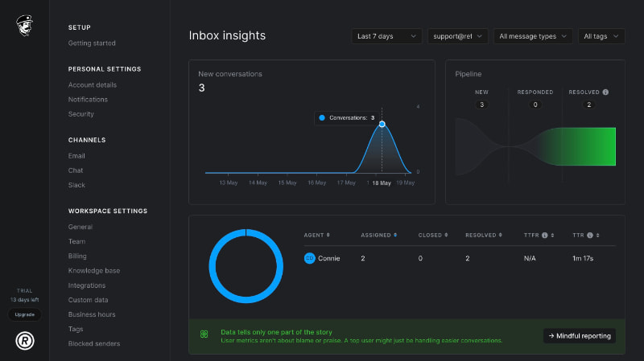Open the support@ mailbox dropdown
Screen dimensions: 644x361
click(457, 36)
